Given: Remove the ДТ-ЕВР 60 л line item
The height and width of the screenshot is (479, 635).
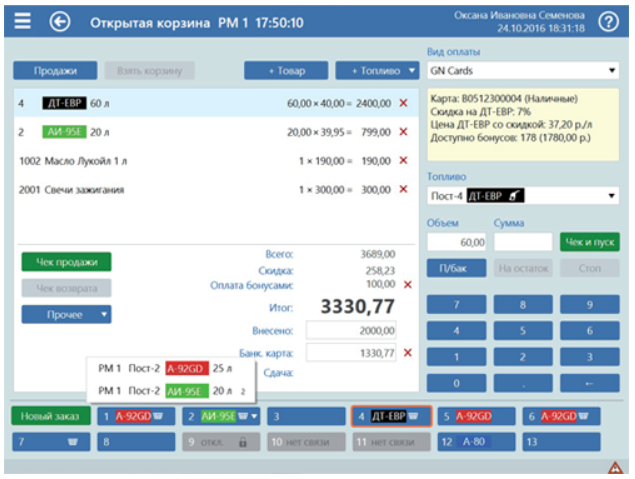Looking at the screenshot, I should tap(403, 103).
